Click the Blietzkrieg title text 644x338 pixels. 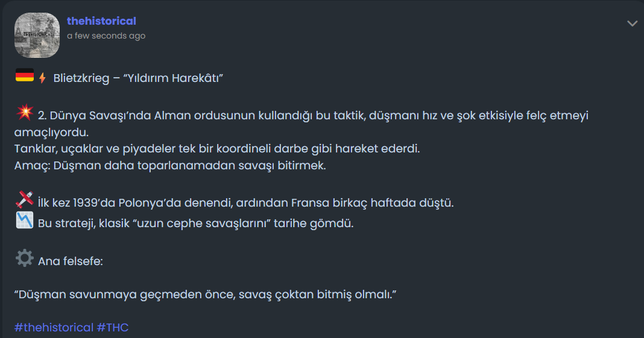81,78
